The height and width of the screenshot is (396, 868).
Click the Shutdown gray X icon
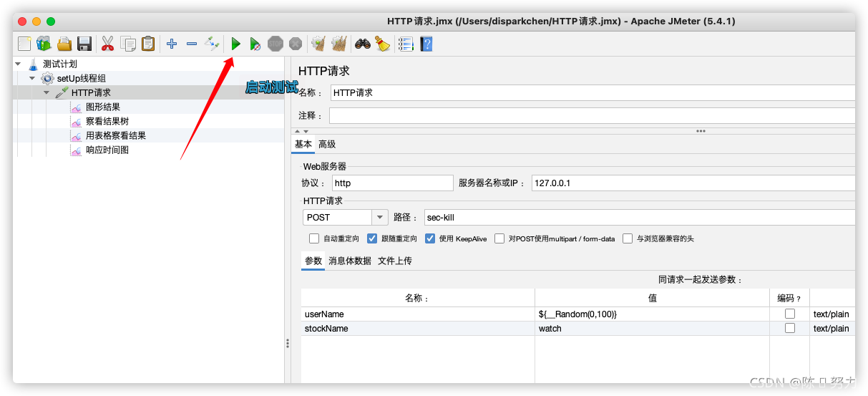[296, 44]
